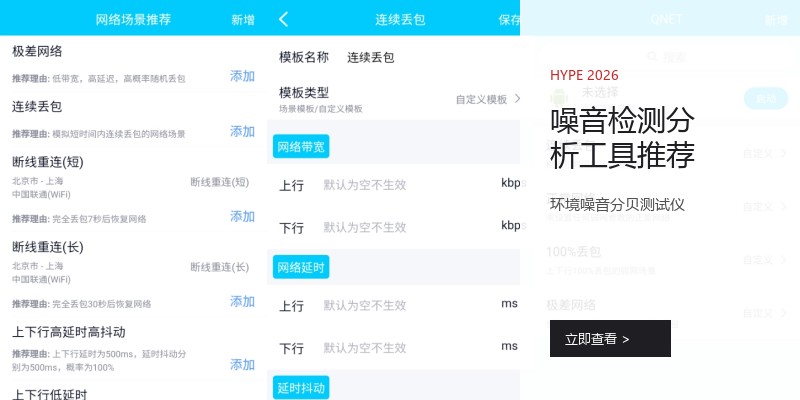Add the 连续丢包 scenario via 添加
Screen dimensions: 800x400
(x=242, y=132)
